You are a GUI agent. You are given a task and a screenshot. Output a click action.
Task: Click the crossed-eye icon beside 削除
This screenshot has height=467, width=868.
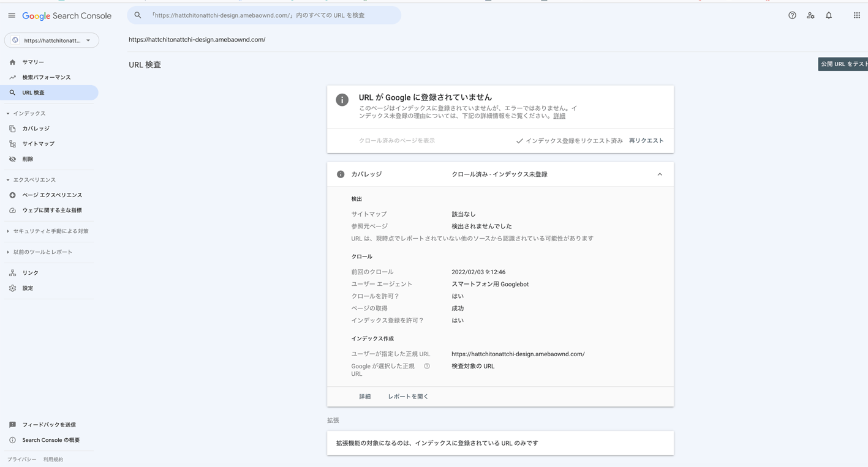click(12, 159)
